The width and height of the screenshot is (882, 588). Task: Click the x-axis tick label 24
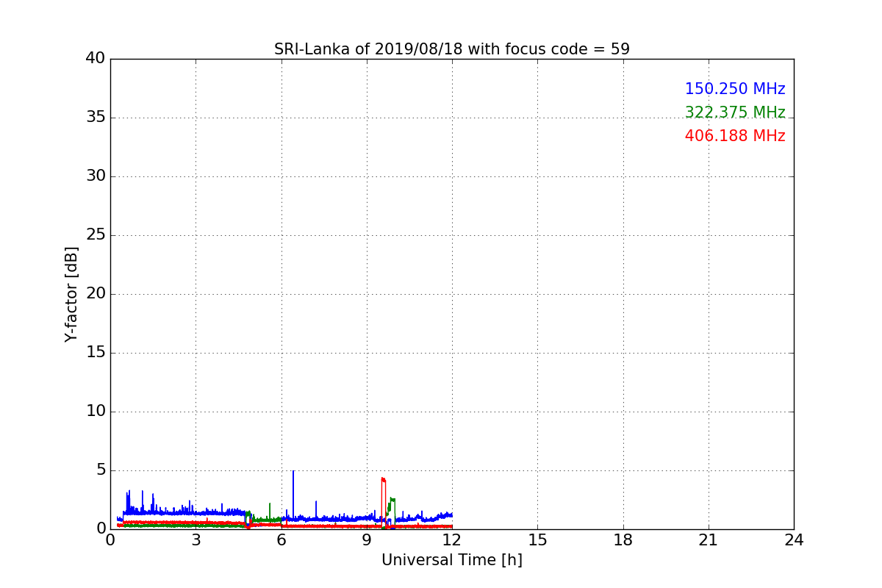[794, 541]
